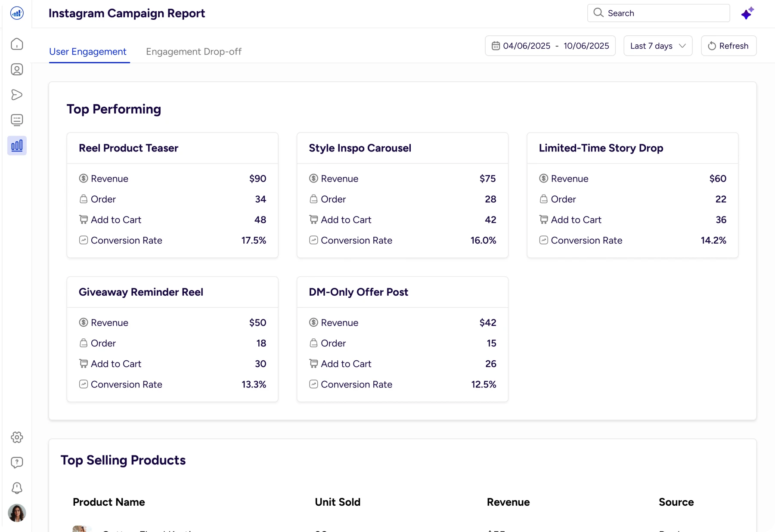Click the AI sparkle icon at top right
Screen dimensions: 775x532
pos(747,13)
